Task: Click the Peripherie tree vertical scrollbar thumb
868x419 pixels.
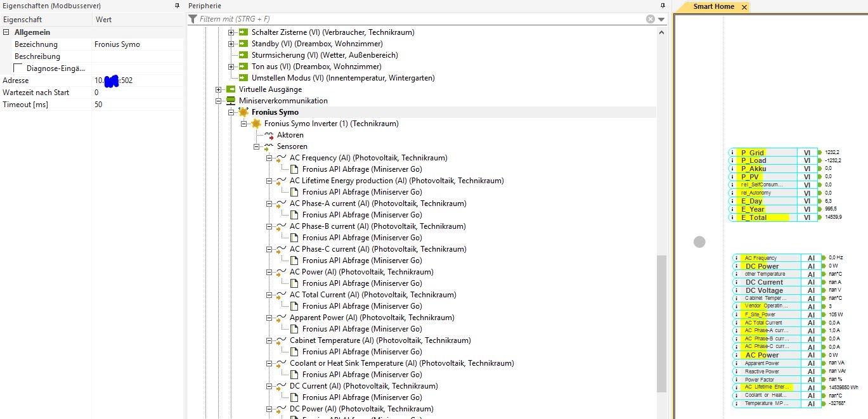Action: tap(662, 324)
